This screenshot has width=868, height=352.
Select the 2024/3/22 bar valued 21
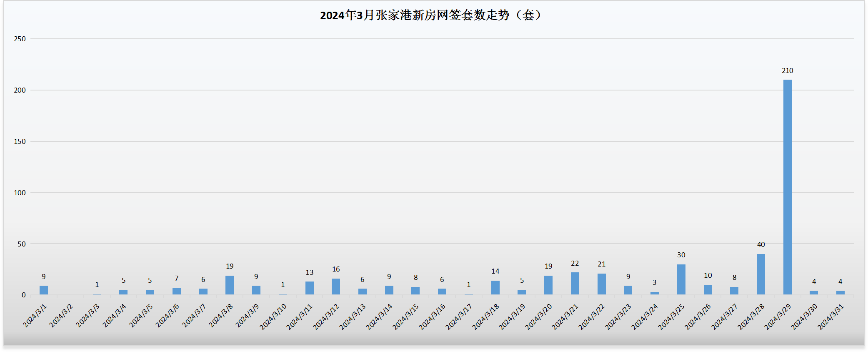pos(601,284)
